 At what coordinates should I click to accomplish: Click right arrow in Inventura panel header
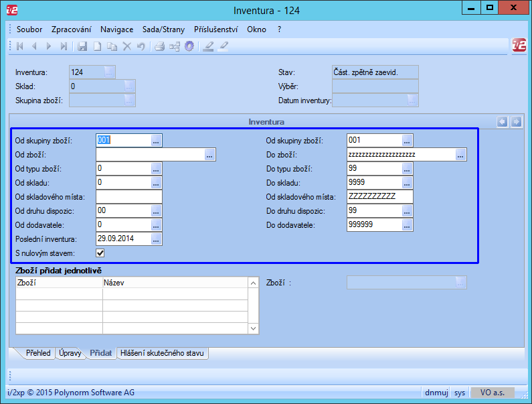click(x=516, y=122)
